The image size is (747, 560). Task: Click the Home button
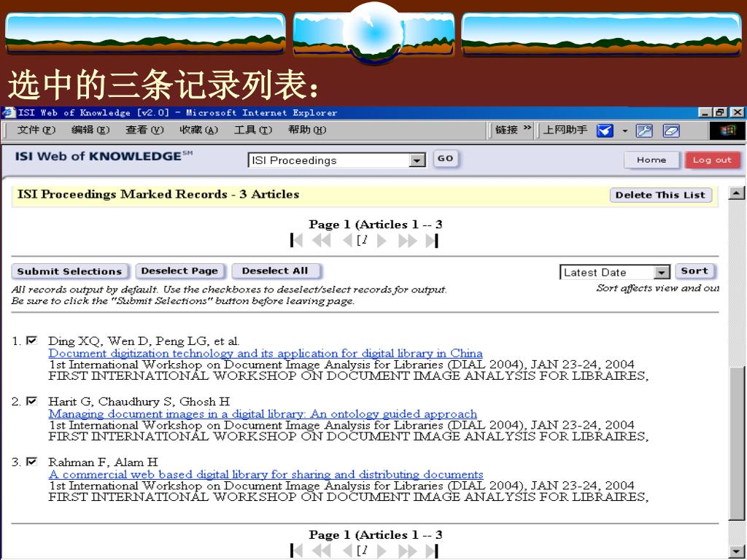pos(651,160)
